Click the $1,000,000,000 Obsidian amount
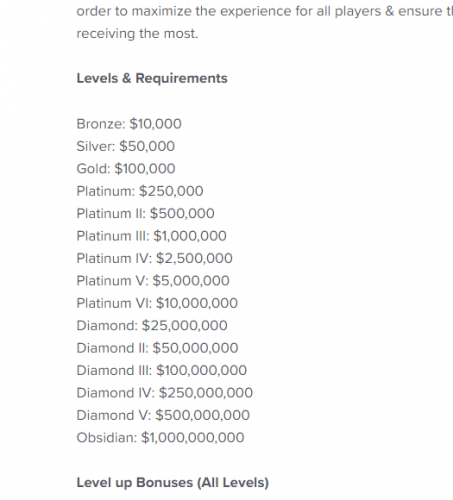 click(x=193, y=438)
